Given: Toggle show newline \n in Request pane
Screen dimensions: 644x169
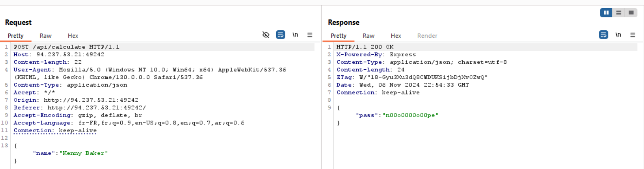Looking at the screenshot, I should coord(296,35).
